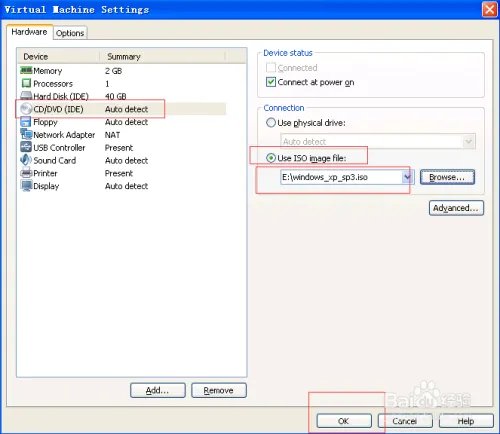Viewport: 500px width, 434px height.
Task: Select the Printer device icon
Action: 26,173
